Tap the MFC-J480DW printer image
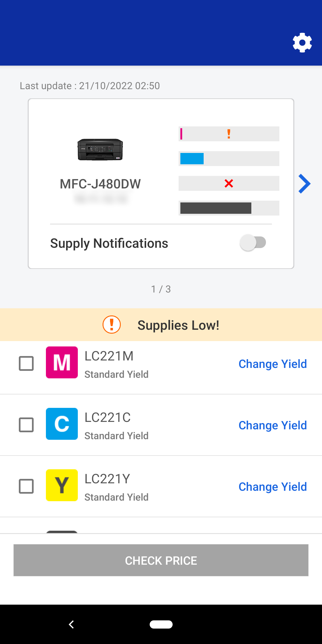The image size is (322, 644). pyautogui.click(x=100, y=150)
